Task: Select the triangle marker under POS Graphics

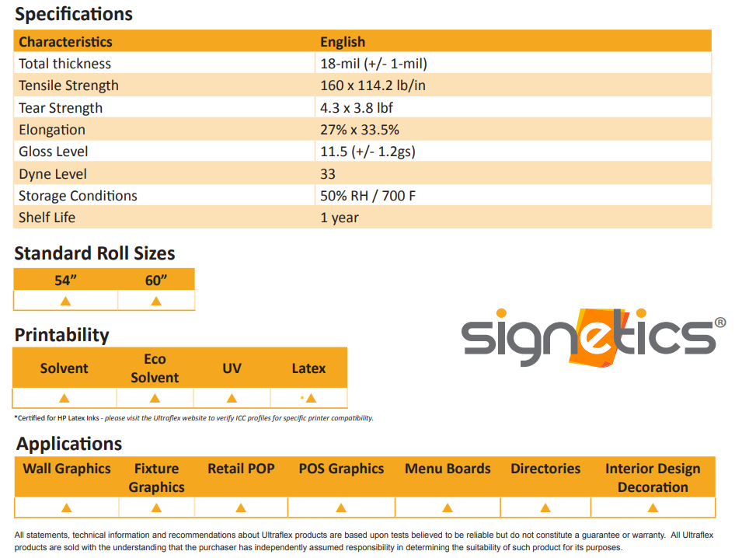Action: point(341,507)
